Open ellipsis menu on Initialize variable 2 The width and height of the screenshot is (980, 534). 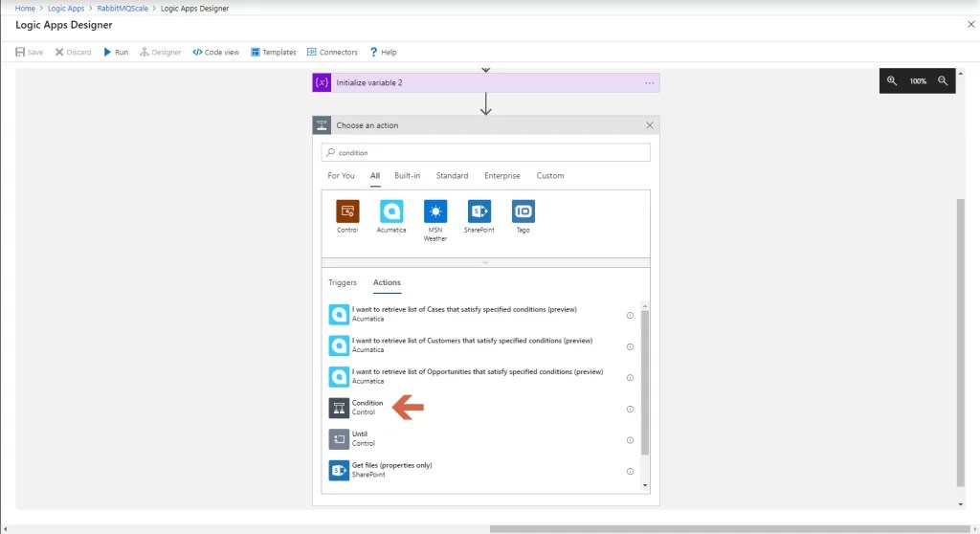pos(650,82)
